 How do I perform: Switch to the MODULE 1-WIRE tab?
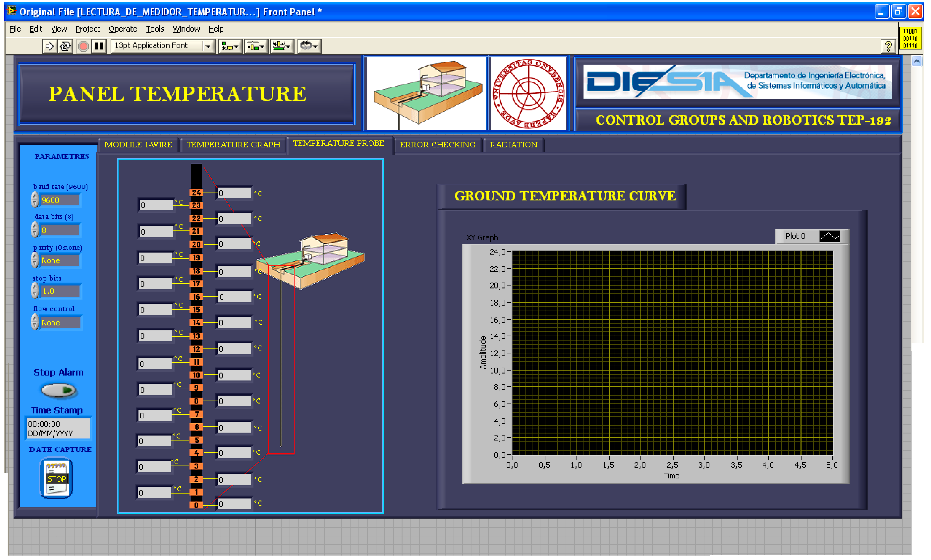[138, 145]
